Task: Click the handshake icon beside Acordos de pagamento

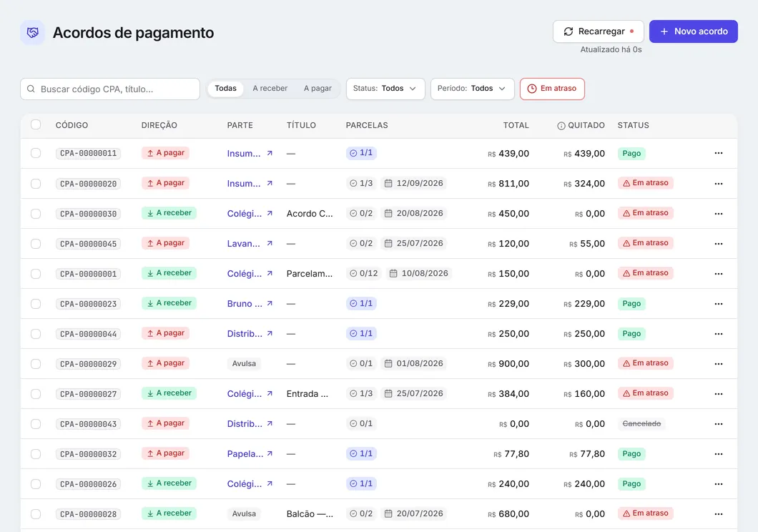Action: 32,32
